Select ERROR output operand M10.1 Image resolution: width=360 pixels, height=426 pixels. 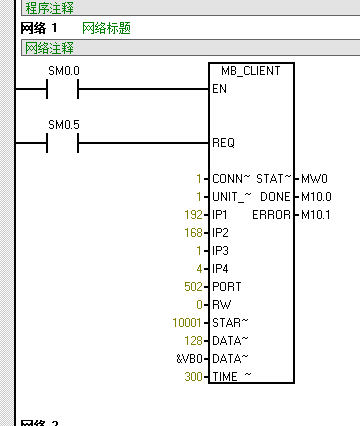316,215
